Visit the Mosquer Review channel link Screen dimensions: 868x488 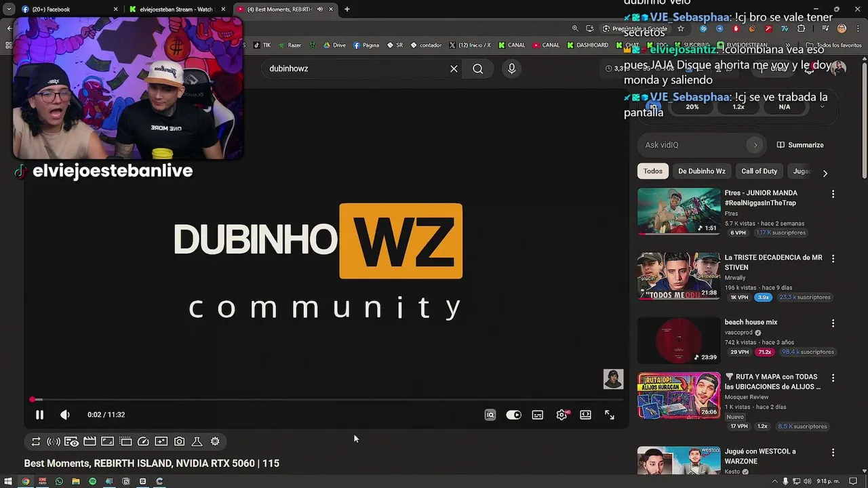pos(747,397)
